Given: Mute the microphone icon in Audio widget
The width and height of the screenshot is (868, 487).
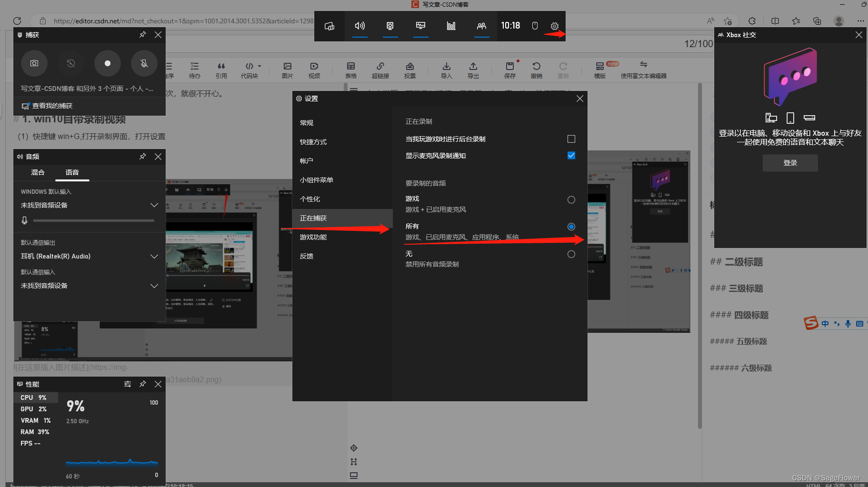Looking at the screenshot, I should click(x=24, y=220).
